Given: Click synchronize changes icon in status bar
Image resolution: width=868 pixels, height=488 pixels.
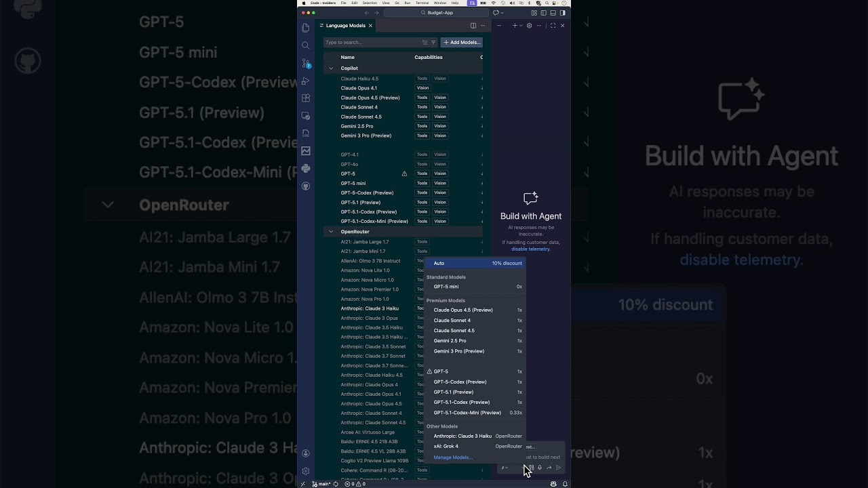Looking at the screenshot, I should click(336, 484).
